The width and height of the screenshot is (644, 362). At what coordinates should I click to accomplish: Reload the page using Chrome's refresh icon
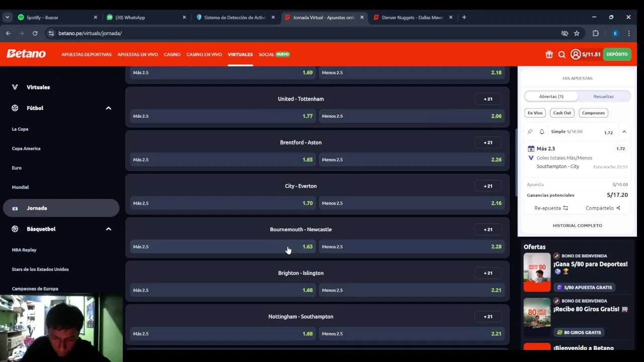[x=35, y=33]
